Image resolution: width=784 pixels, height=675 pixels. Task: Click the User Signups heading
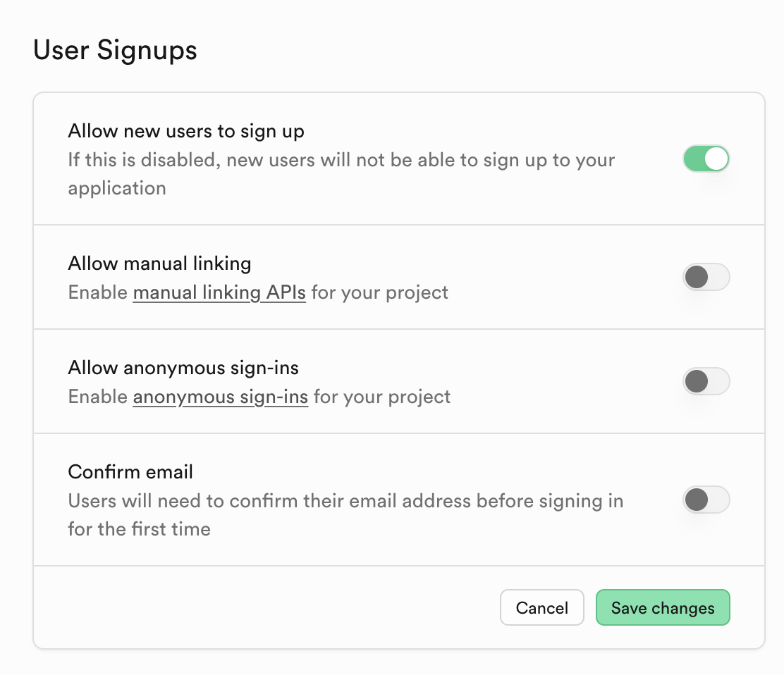pyautogui.click(x=115, y=49)
